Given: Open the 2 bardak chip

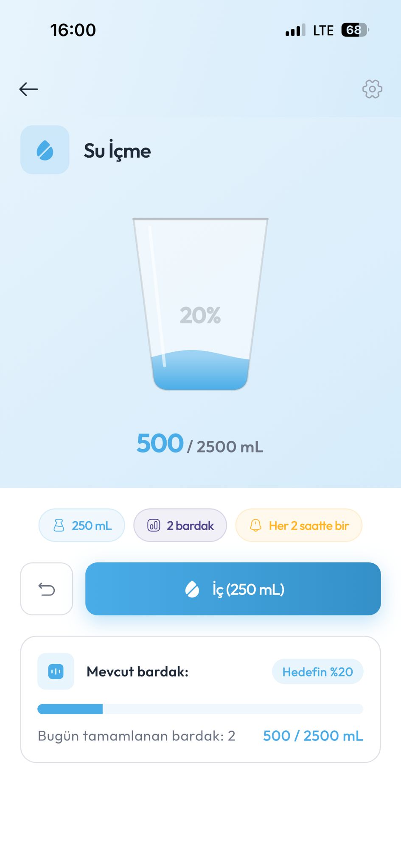Looking at the screenshot, I should (180, 526).
